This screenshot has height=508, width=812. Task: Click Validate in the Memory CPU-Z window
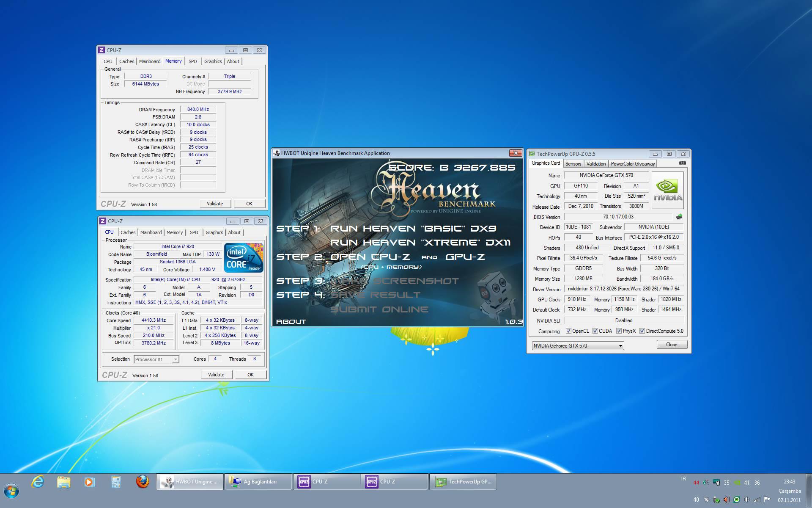[x=215, y=204]
